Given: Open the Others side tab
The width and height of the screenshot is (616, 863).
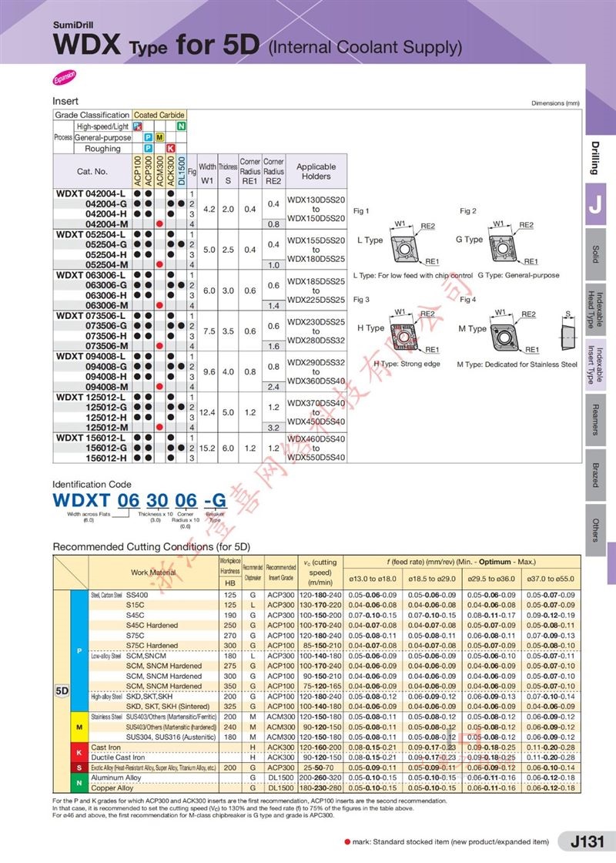Looking at the screenshot, I should point(595,529).
